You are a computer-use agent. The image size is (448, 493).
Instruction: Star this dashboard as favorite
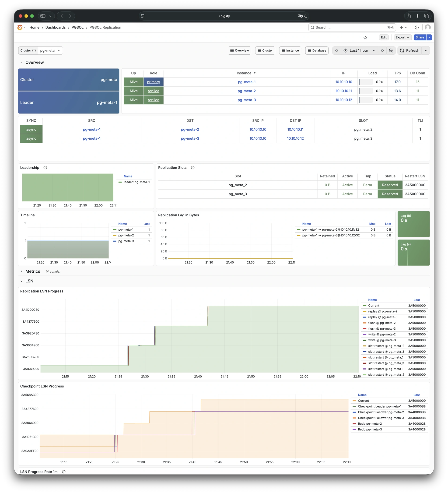(x=365, y=37)
